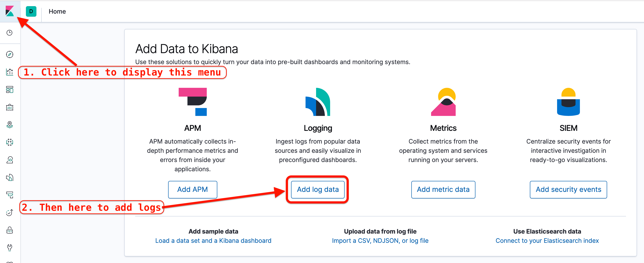Open the Logs app icon in the sidebar
Image resolution: width=644 pixels, height=263 pixels.
9,178
